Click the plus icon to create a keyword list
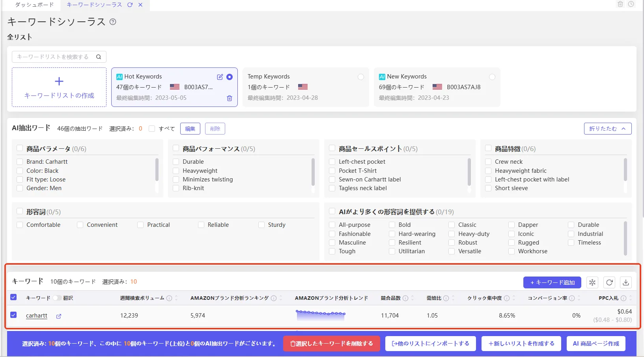644x357 pixels. tap(59, 81)
